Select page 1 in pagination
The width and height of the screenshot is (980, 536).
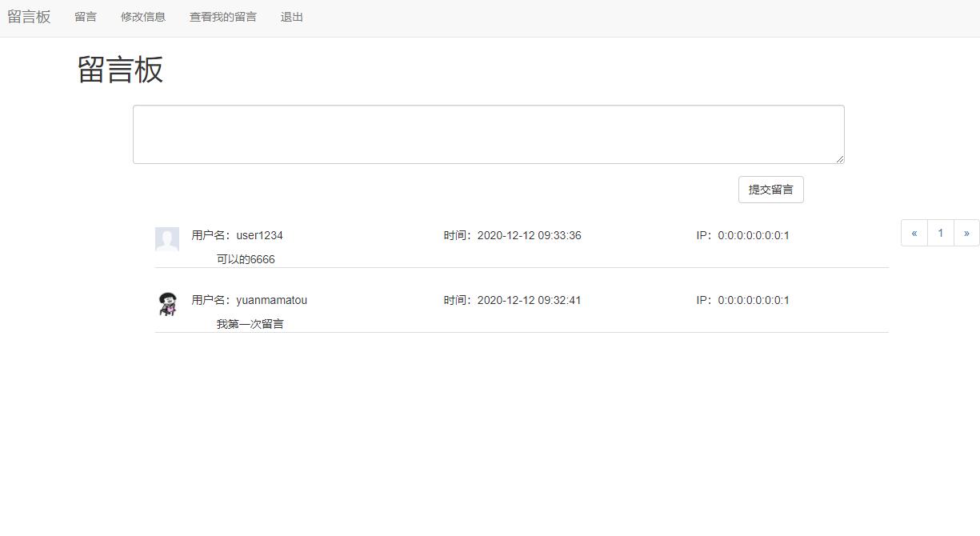click(941, 233)
